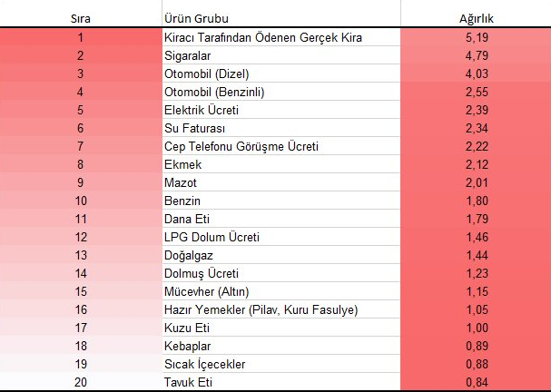Click the Otomobil (Dizel) cell

click(x=281, y=73)
